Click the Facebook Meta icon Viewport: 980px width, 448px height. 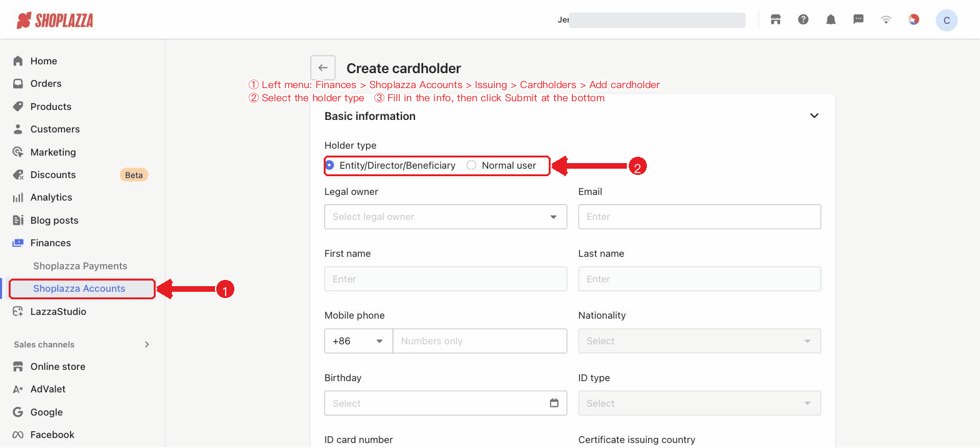coord(18,435)
